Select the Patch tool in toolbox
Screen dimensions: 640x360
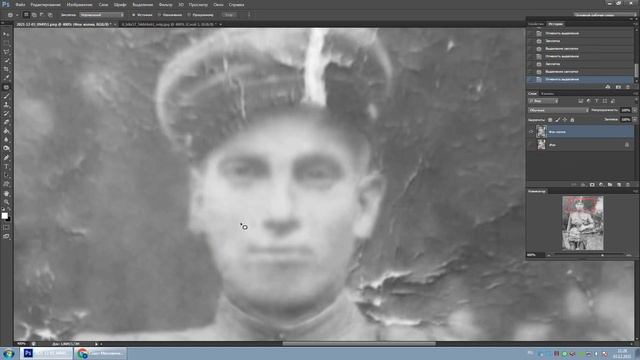(6, 87)
